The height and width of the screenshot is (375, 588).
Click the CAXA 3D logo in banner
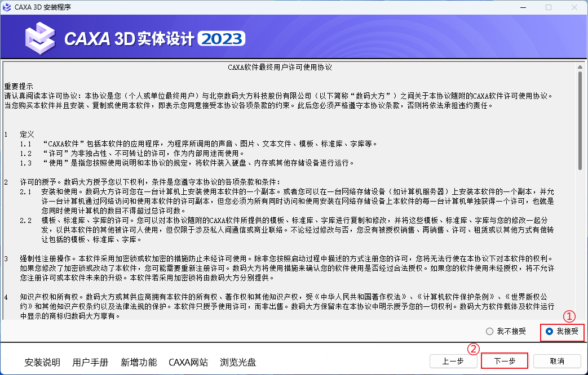coord(40,38)
